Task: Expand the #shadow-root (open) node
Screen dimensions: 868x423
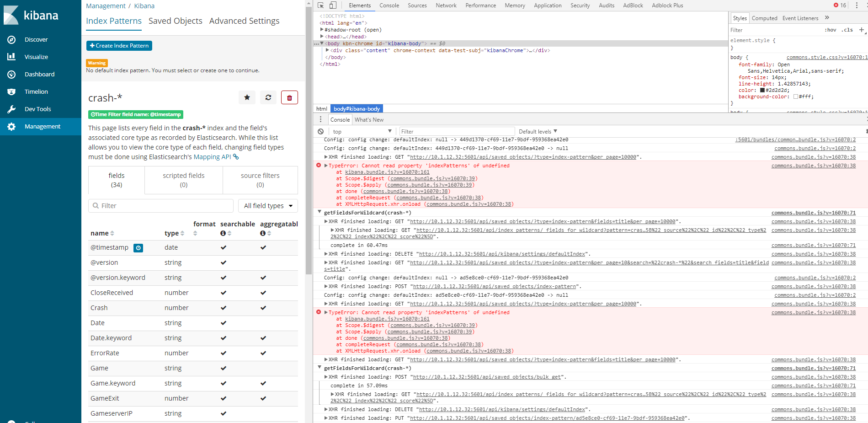Action: [322, 30]
